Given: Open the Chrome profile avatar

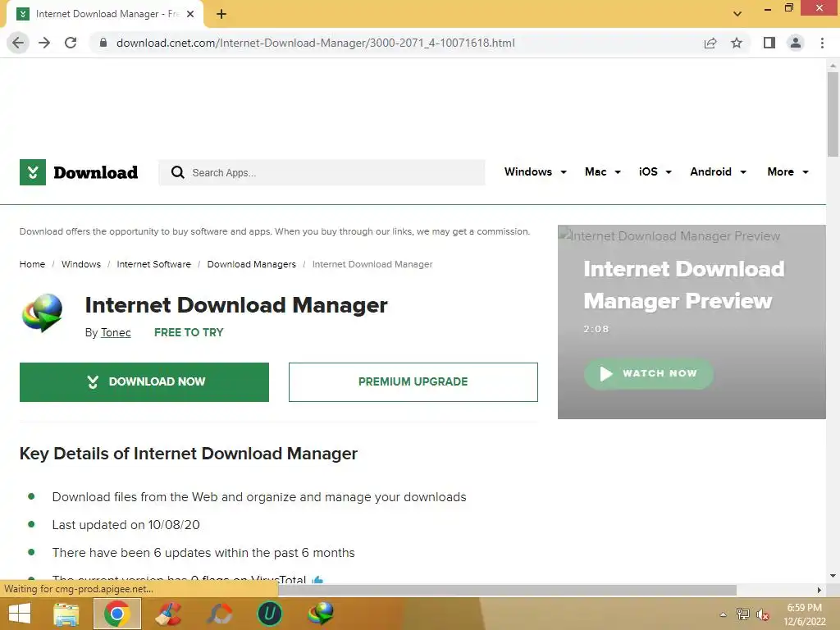Looking at the screenshot, I should click(x=796, y=43).
